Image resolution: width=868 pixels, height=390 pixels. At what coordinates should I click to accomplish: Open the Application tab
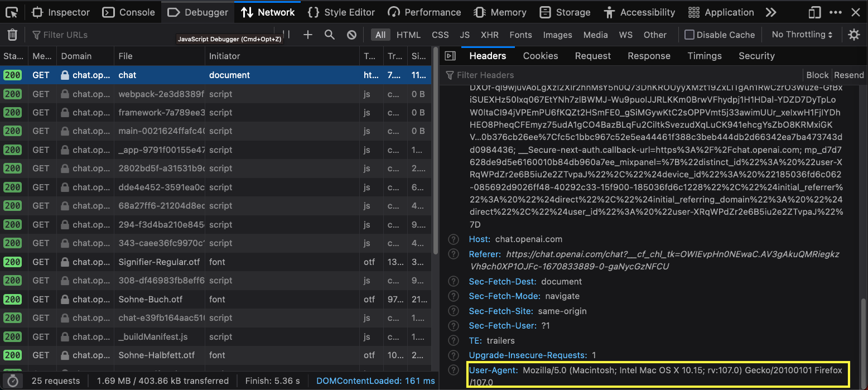click(721, 12)
